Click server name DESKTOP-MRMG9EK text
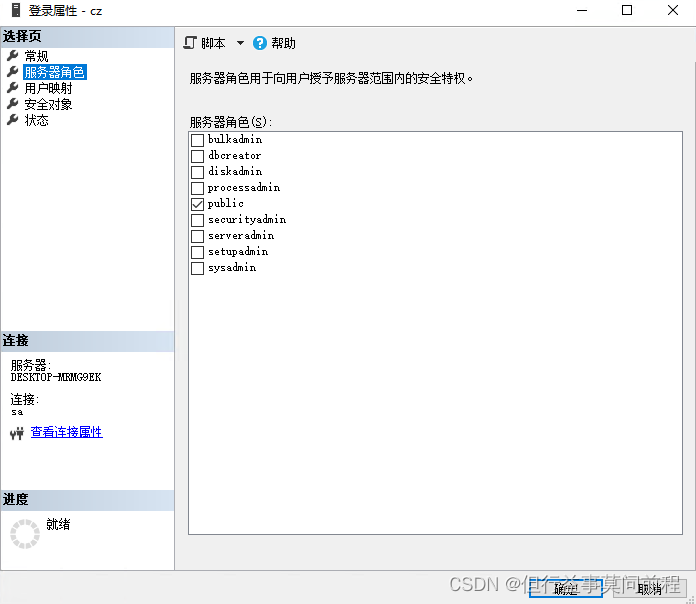The height and width of the screenshot is (604, 696). point(56,377)
